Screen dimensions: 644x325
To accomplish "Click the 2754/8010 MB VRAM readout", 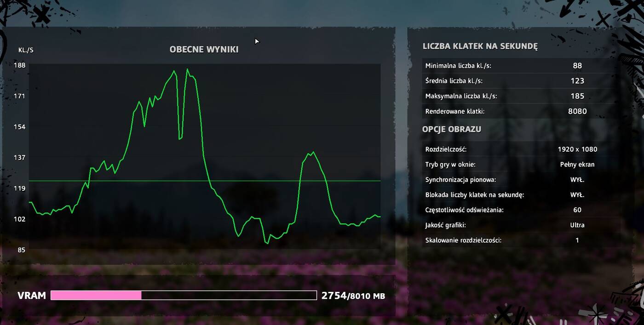I will pyautogui.click(x=353, y=296).
